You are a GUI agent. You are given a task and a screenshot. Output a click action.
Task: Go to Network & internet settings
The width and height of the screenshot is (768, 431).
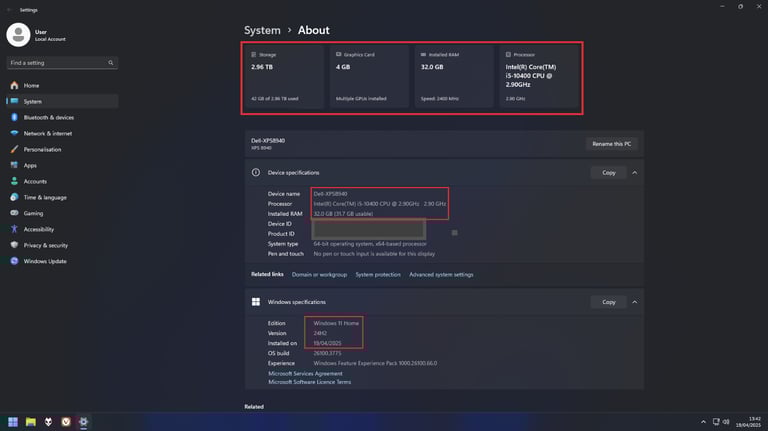62,133
